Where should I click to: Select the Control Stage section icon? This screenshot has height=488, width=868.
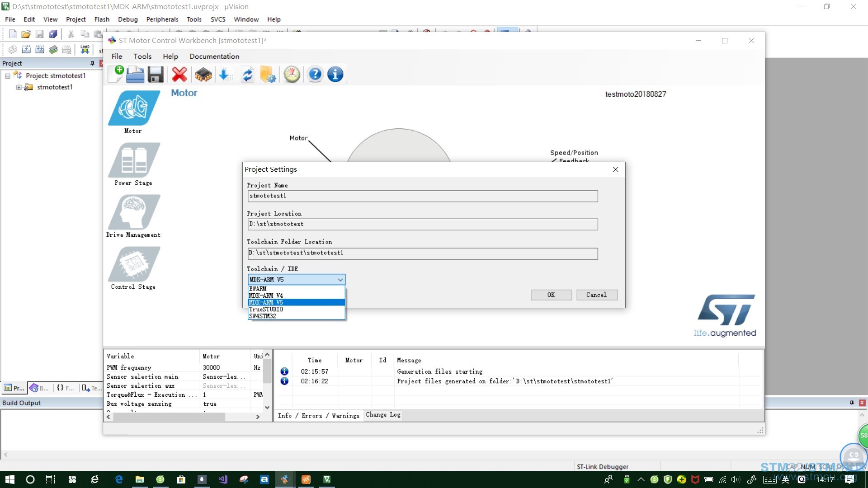click(134, 264)
